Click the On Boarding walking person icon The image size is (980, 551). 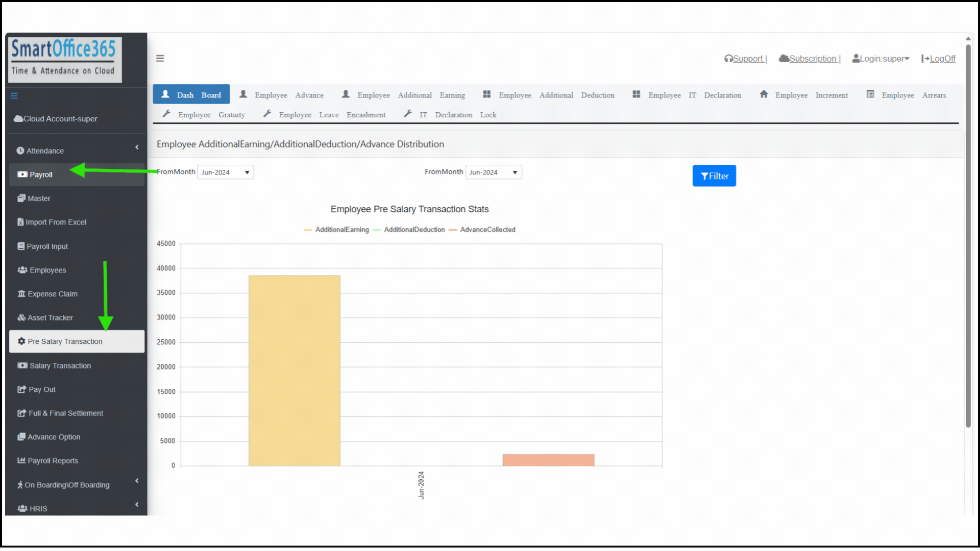point(20,485)
